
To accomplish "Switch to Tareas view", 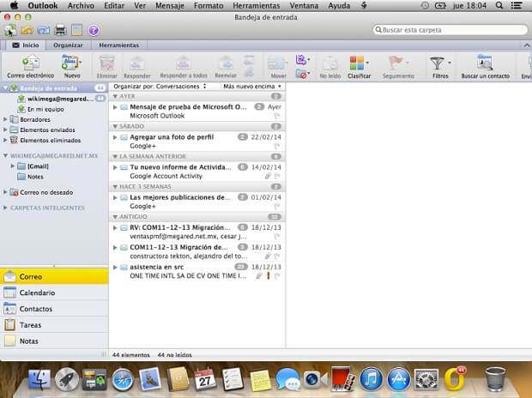I will tap(54, 325).
